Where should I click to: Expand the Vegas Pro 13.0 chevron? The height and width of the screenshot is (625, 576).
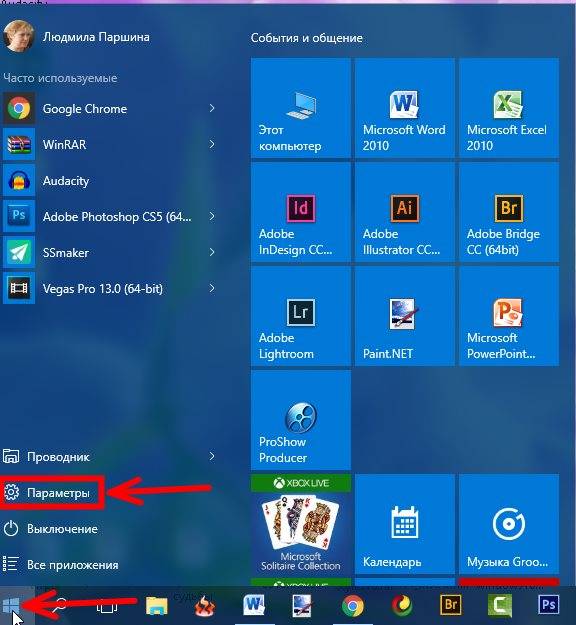point(212,288)
